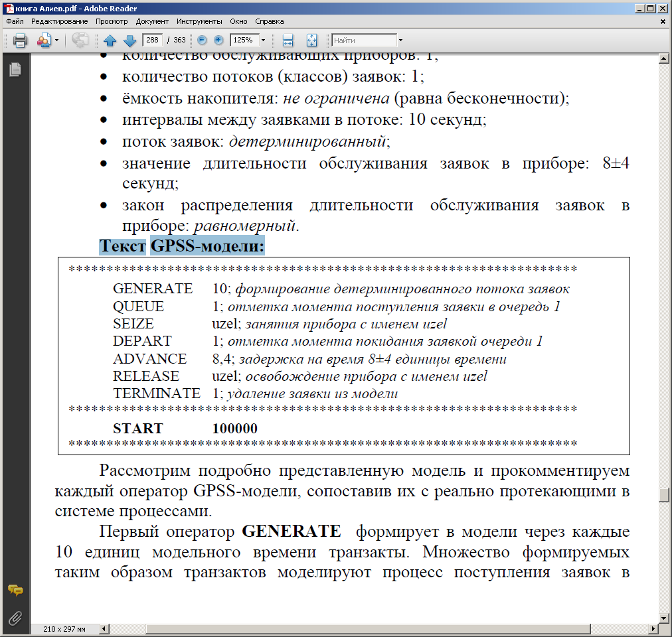Click the Fit One Full Page icon
Viewport: 672px width, 637px height.
pyautogui.click(x=311, y=40)
